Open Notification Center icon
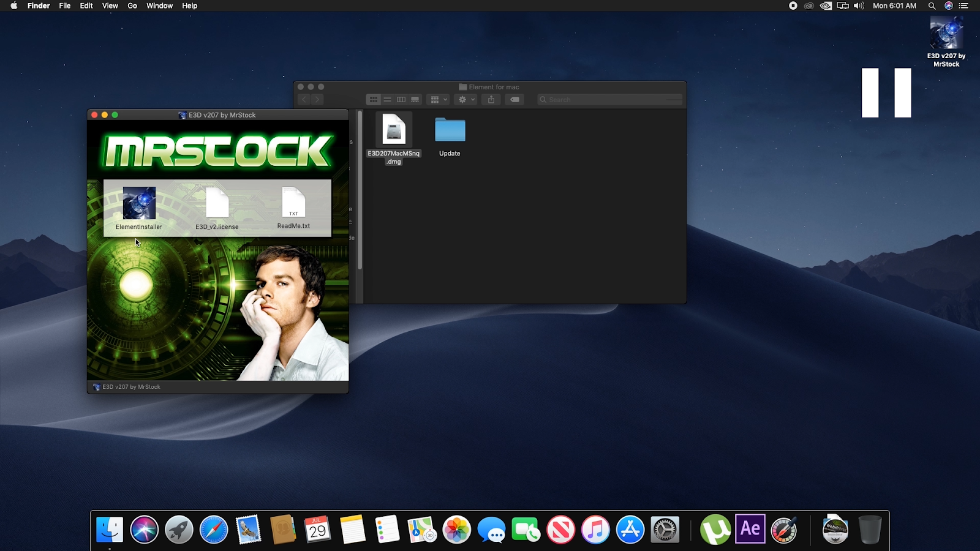The width and height of the screenshot is (980, 551). pos(964,6)
